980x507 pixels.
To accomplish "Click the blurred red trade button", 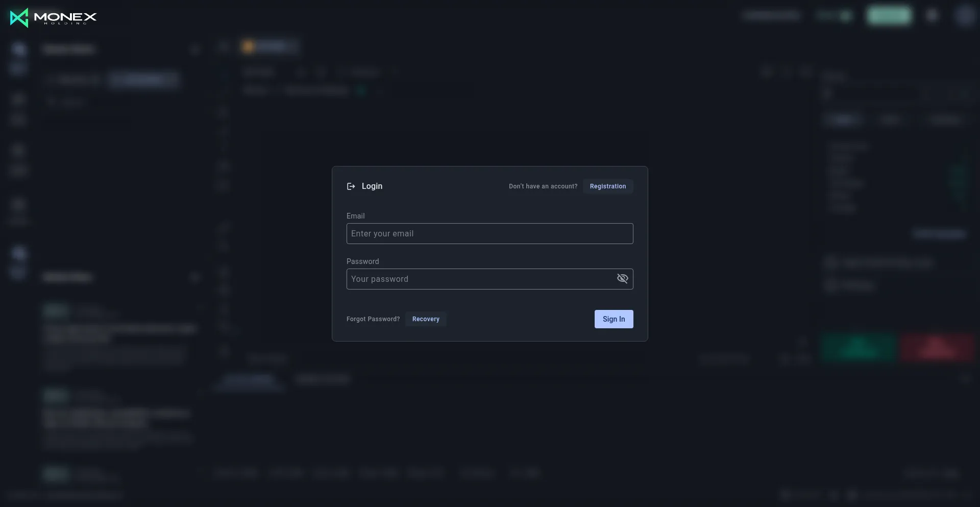I will point(937,348).
